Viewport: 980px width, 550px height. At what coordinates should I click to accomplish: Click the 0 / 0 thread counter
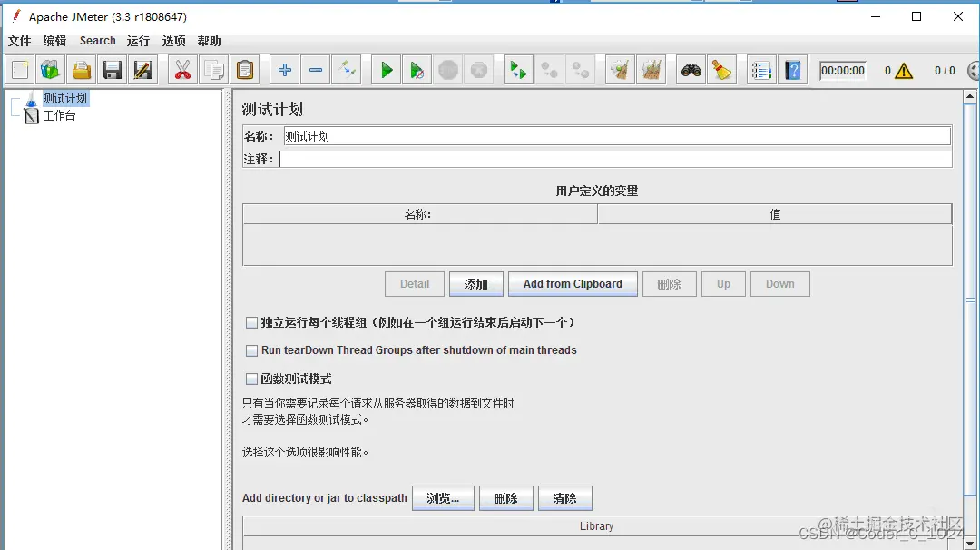tap(945, 71)
